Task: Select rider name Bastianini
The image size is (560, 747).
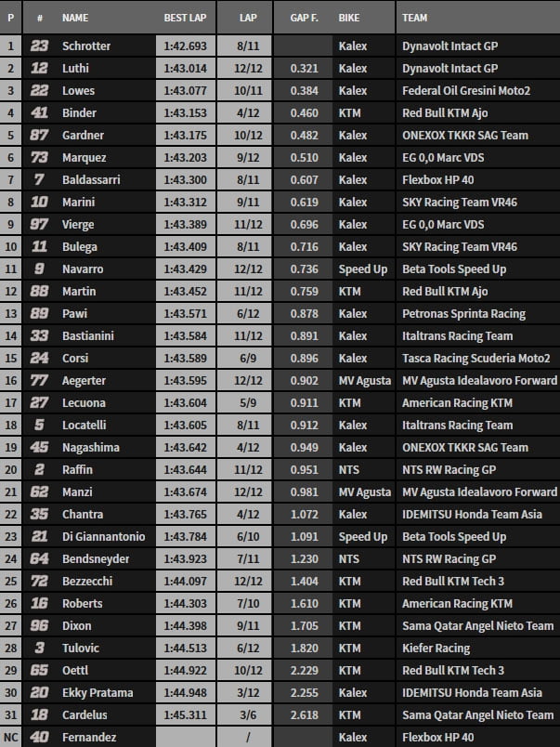Action: pos(88,335)
